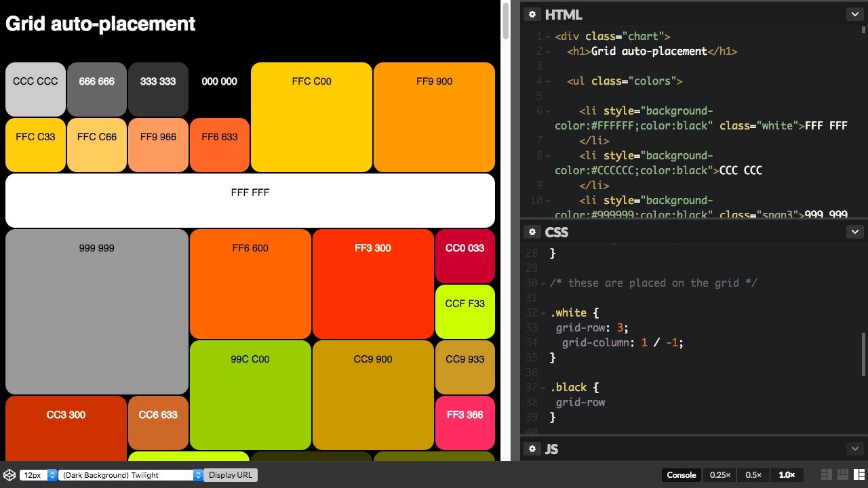This screenshot has height=488, width=868.
Task: Click the 666 666 gray tile
Action: (97, 89)
